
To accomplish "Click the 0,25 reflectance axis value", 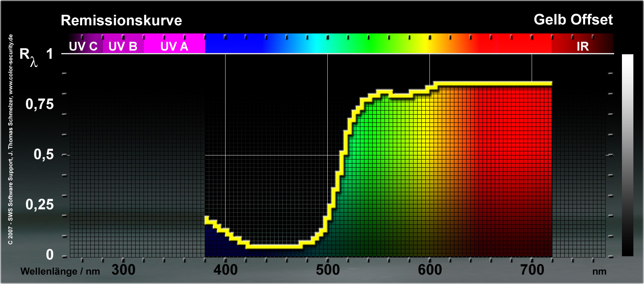I will click(x=40, y=204).
